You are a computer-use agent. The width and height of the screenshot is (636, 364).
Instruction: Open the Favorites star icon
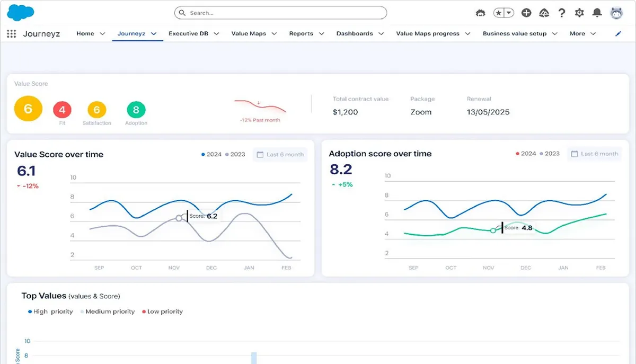click(x=498, y=13)
